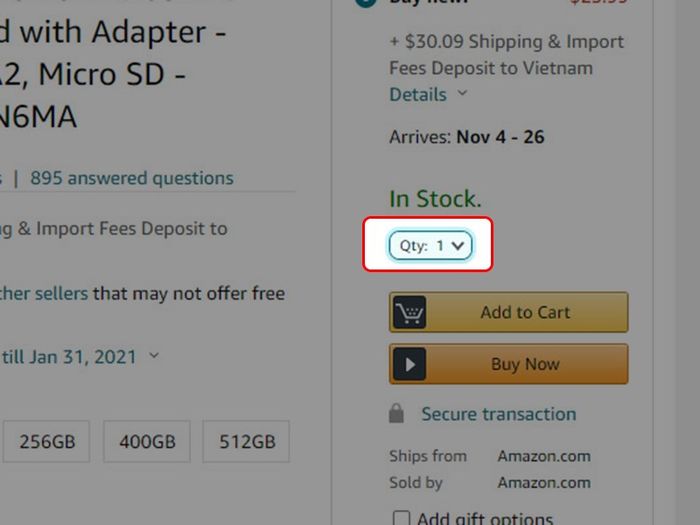Viewport: 700px width, 525px height.
Task: Click Amazon.com beside Sold by
Action: click(x=544, y=482)
